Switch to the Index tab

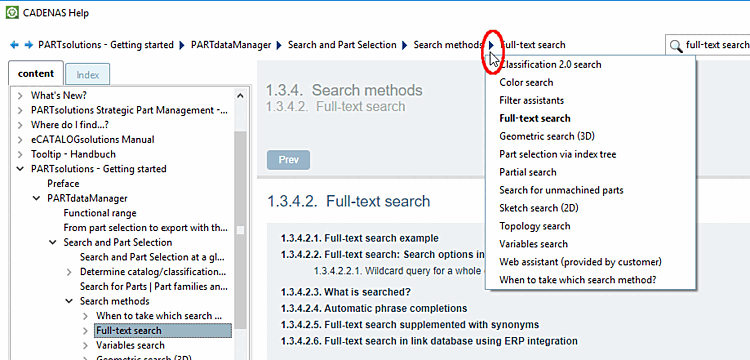(x=88, y=75)
